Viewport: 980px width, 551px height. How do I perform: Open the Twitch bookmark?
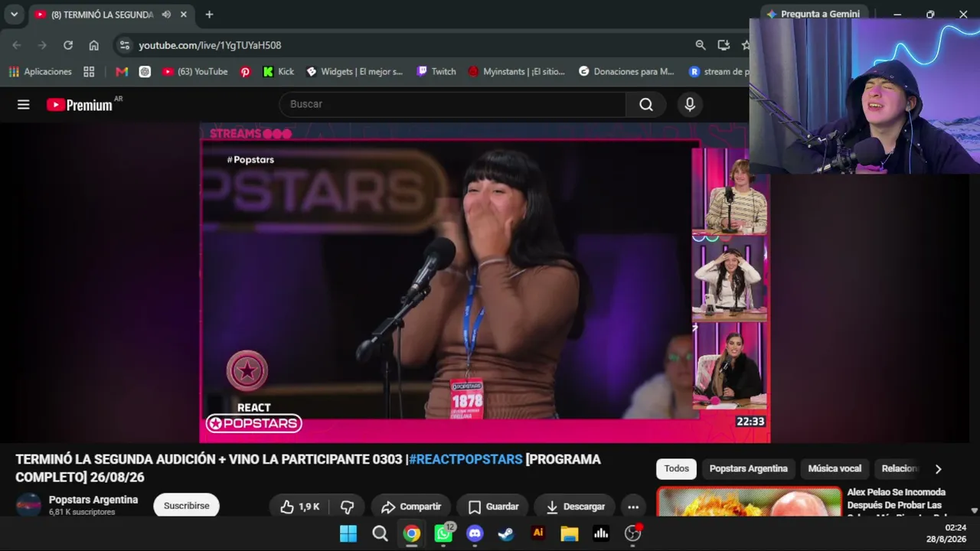436,71
